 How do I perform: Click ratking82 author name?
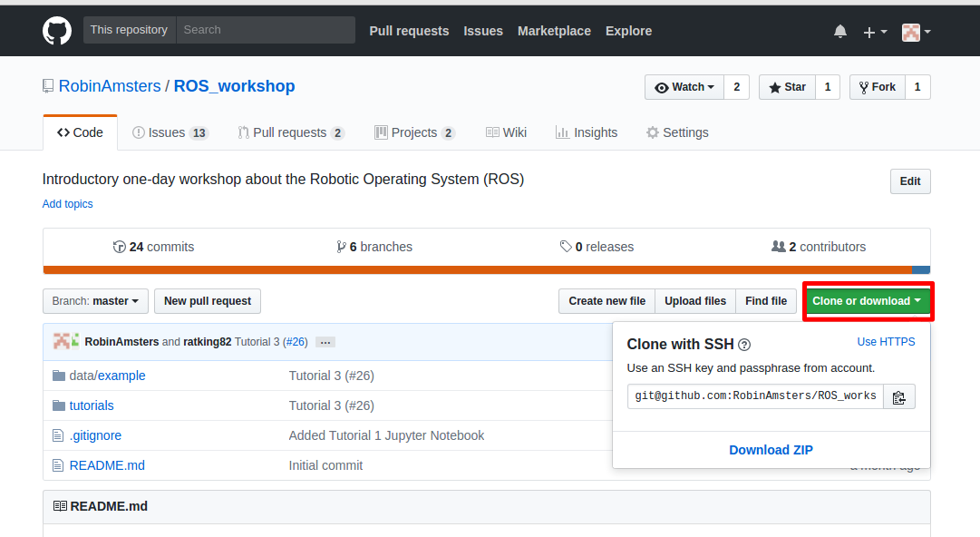click(207, 342)
